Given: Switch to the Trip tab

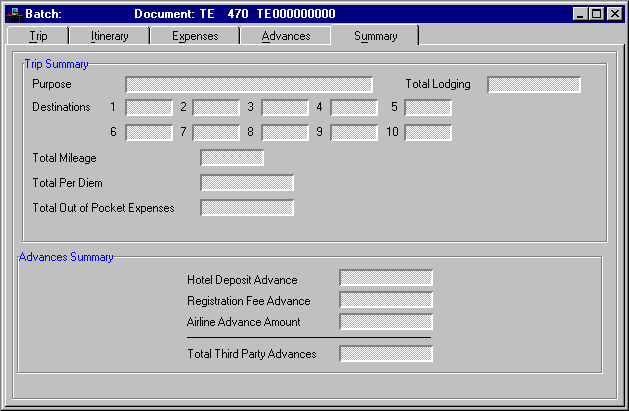Looking at the screenshot, I should coord(38,36).
